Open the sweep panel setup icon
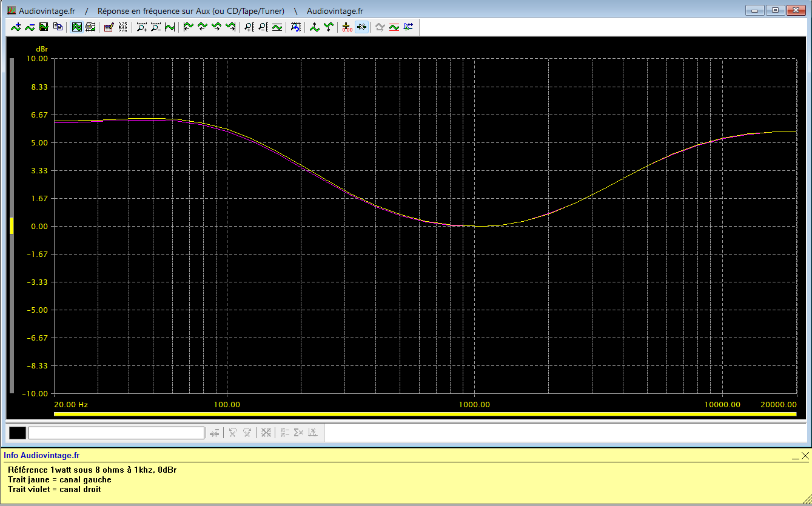This screenshot has width=812, height=506. pyautogui.click(x=91, y=27)
